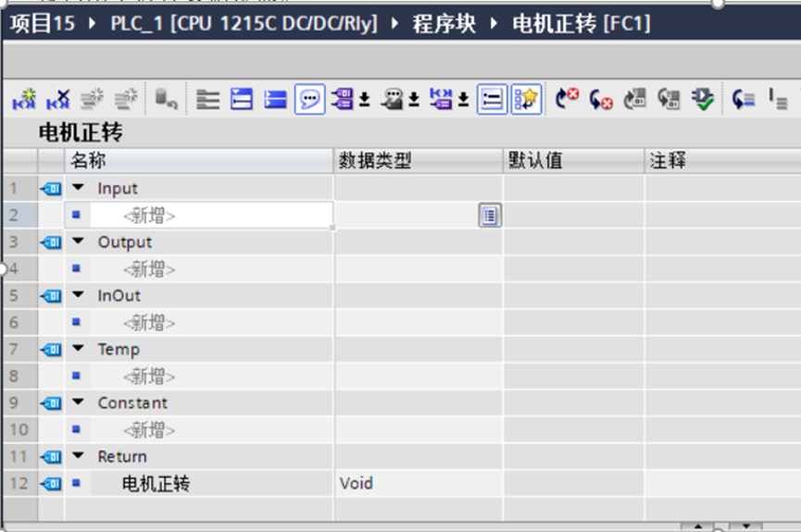Select row number 12 header
Screen dimensions: 801x532
pyautogui.click(x=20, y=483)
